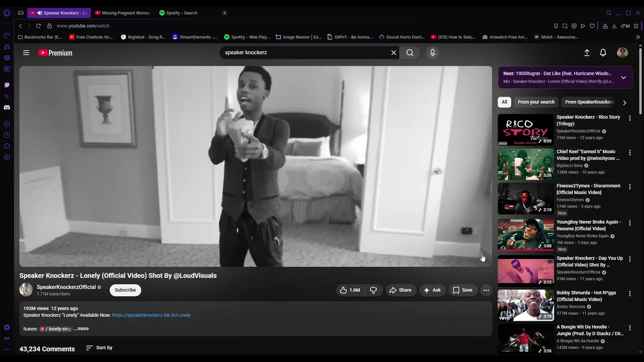The width and height of the screenshot is (644, 362).
Task: Open the Opera GX main menu logo
Action: point(7,13)
